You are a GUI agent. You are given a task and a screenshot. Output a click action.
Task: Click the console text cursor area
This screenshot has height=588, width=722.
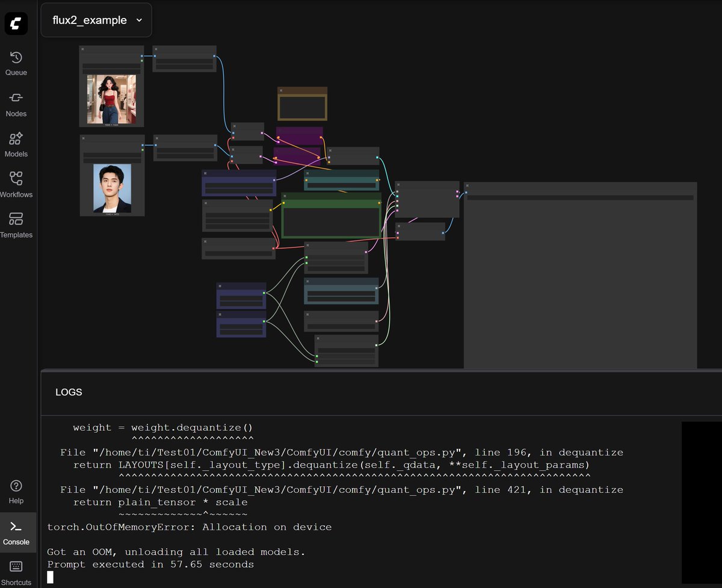click(x=51, y=577)
